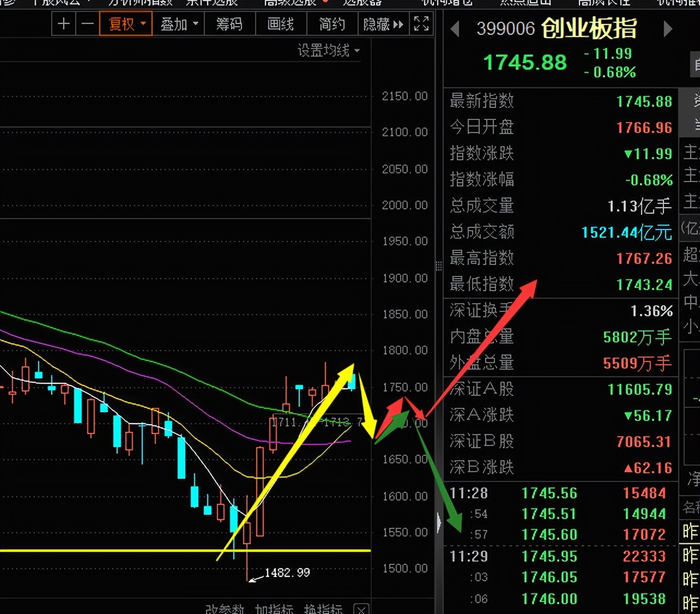The width and height of the screenshot is (700, 614).
Task: Zoom in chart with the plus icon
Action: 63,24
